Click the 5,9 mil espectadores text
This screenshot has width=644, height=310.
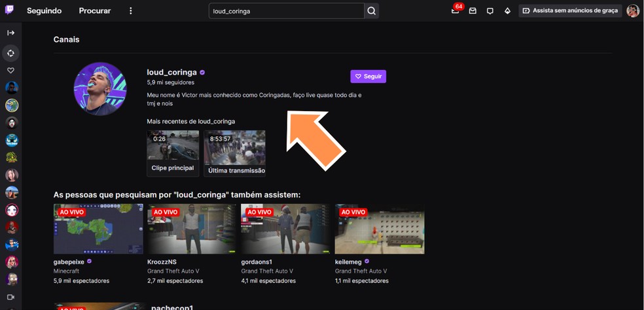pos(81,281)
